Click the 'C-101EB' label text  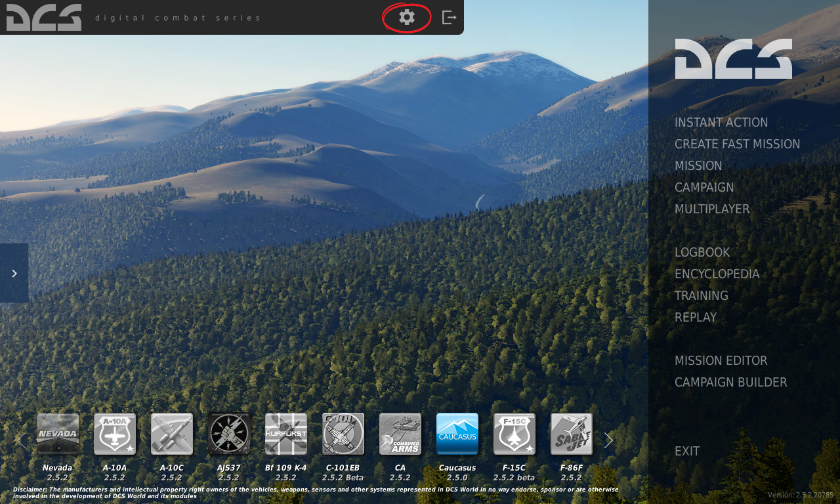(x=343, y=468)
